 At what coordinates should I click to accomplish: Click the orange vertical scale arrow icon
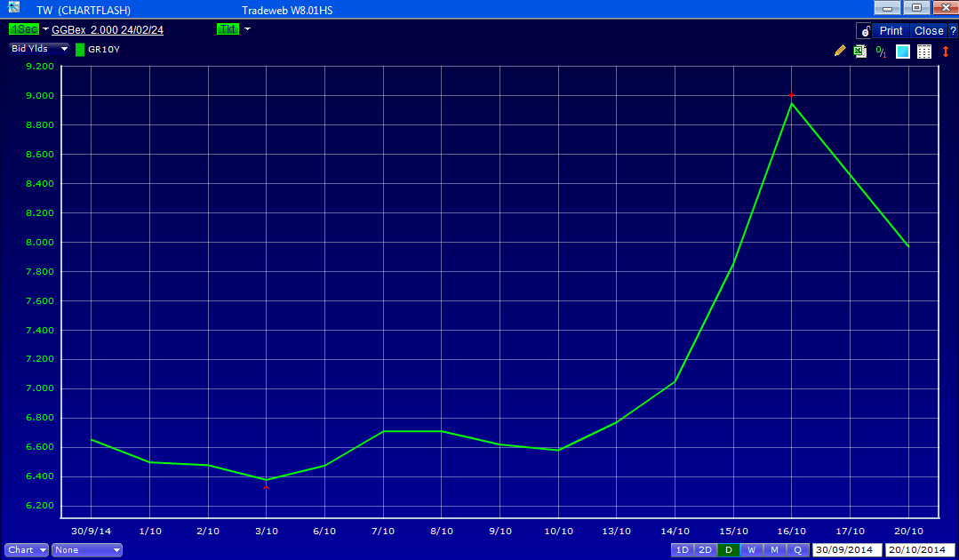[945, 52]
